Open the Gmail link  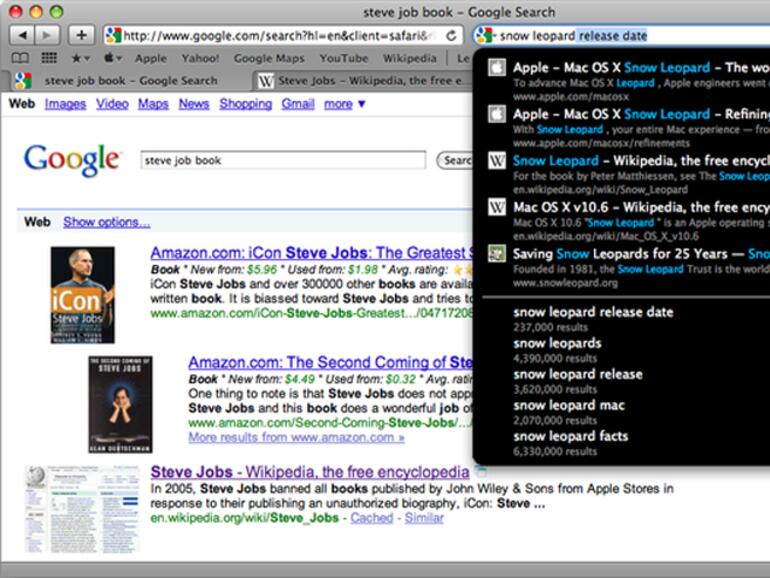(298, 104)
